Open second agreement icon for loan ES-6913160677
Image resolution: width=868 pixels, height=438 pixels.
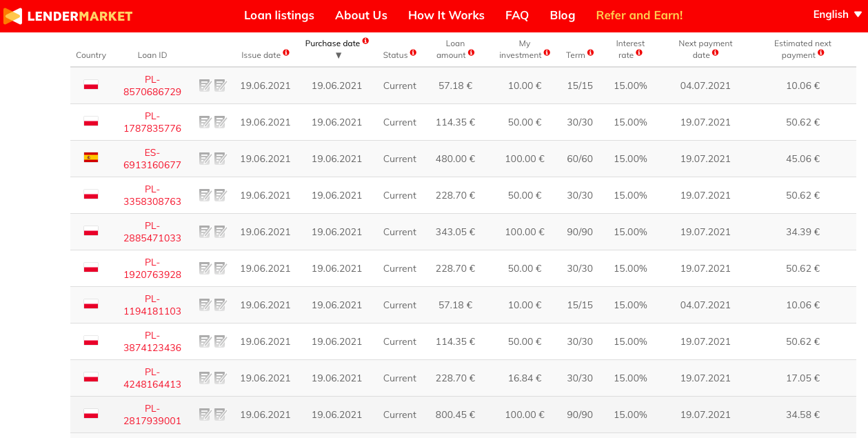point(220,159)
